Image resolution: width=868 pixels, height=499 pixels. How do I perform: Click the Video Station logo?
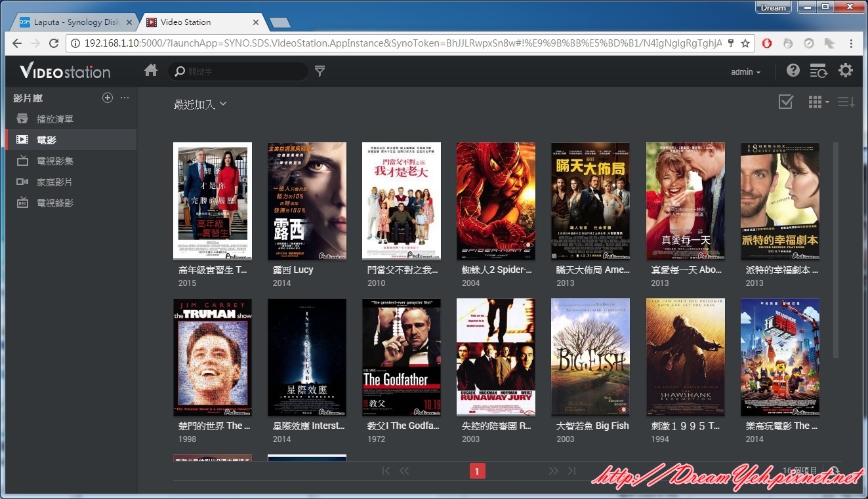(x=65, y=71)
